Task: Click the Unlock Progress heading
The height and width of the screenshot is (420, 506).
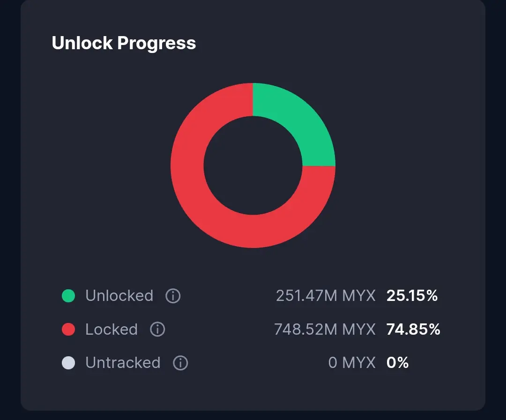Action: coord(124,43)
